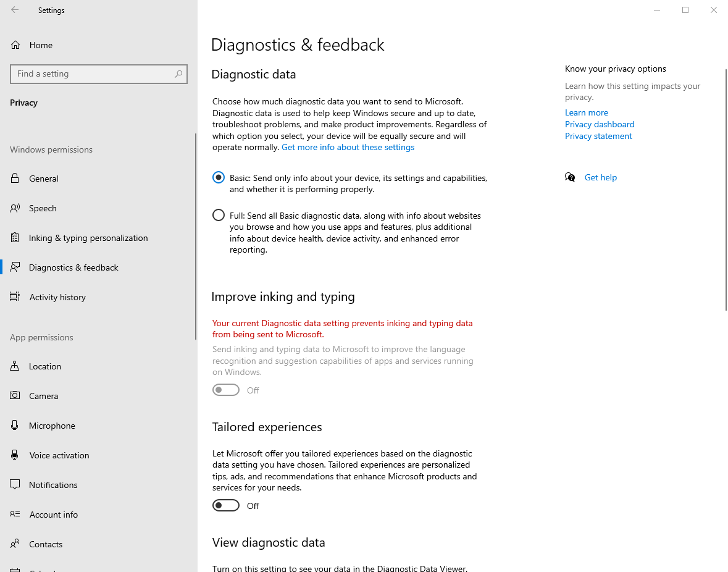Go to the Notifications settings page
The width and height of the screenshot is (728, 572).
click(53, 485)
